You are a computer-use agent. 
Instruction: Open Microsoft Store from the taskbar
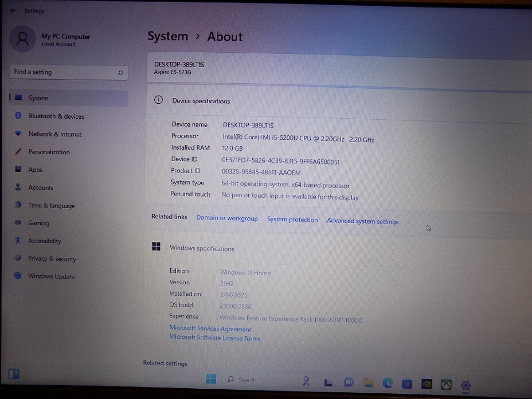[407, 384]
